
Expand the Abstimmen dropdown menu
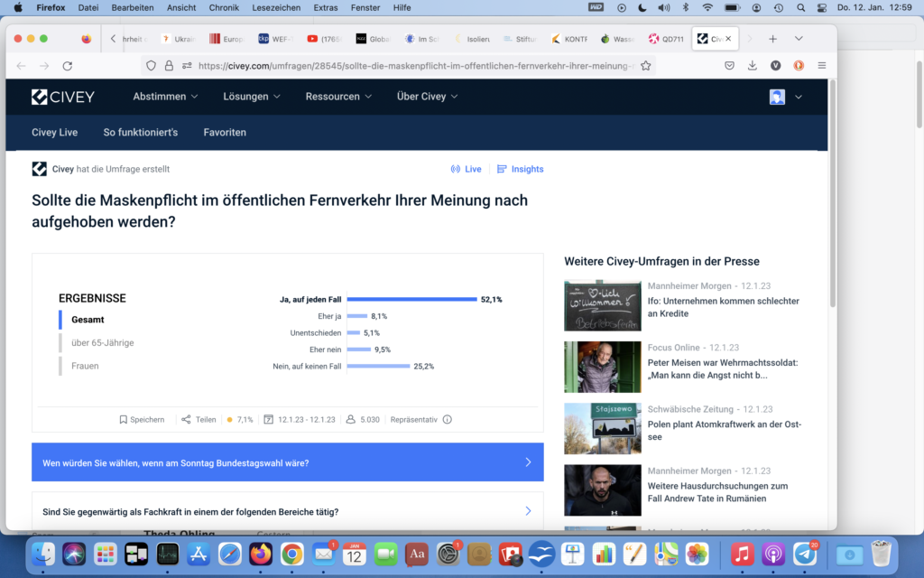click(167, 97)
